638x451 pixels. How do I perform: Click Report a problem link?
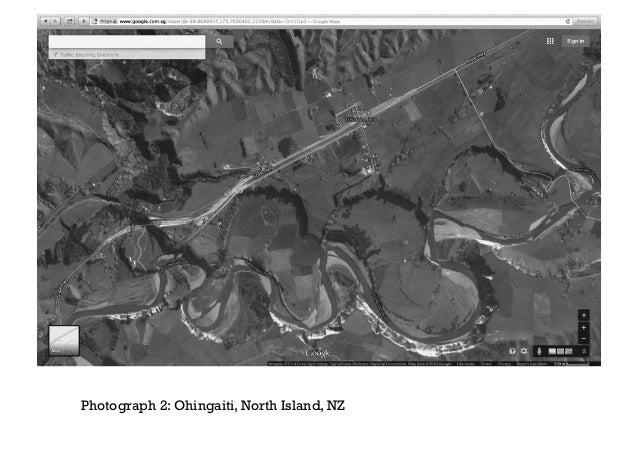pos(532,363)
